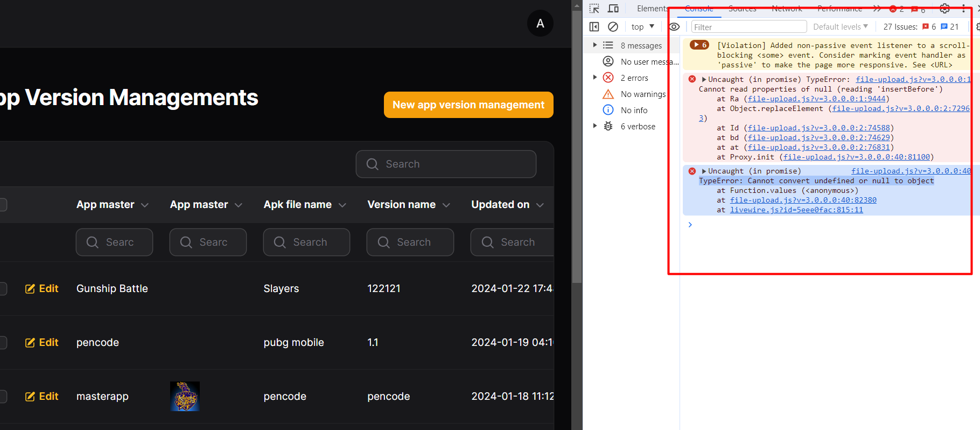This screenshot has width=980, height=430.
Task: Open the "top" JavaScript context dropdown
Action: (x=643, y=26)
